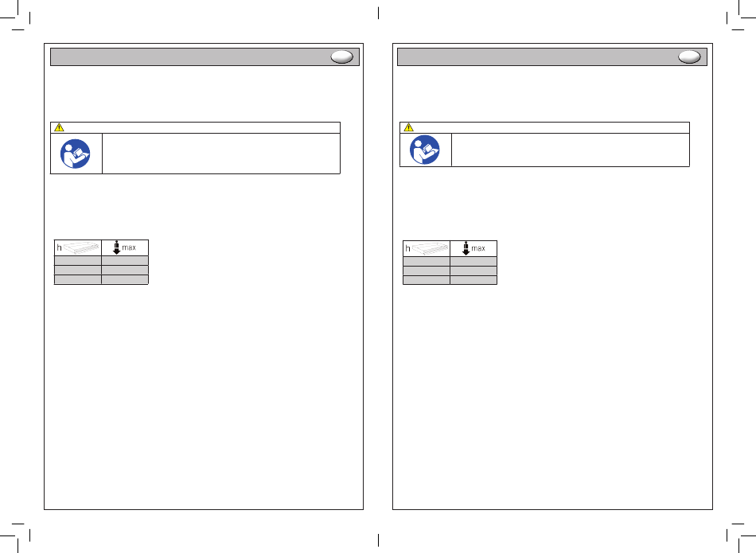Select the max weight arrow icon in left table
Screen dimensions: 756x553
[116, 247]
